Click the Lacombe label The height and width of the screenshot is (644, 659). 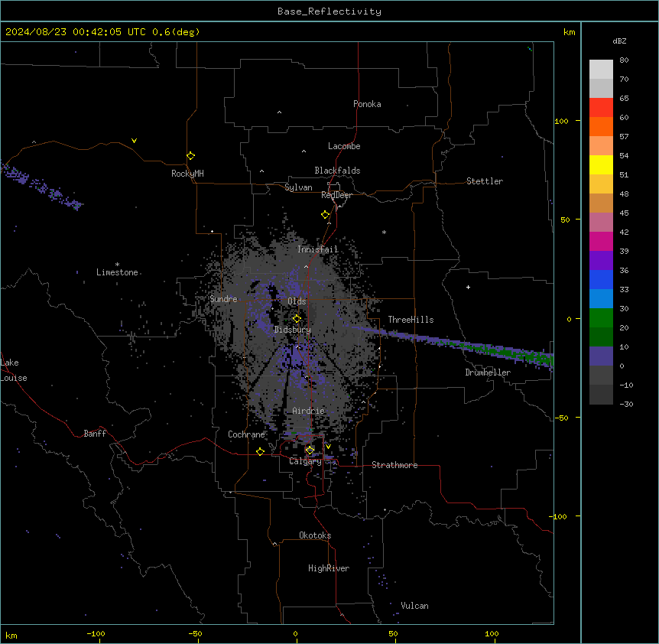tap(344, 146)
